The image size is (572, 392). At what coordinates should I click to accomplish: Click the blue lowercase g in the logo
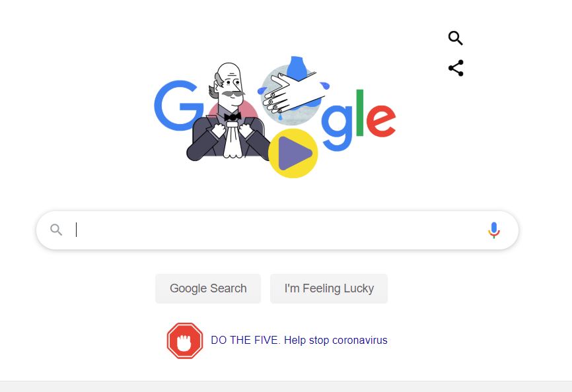[x=338, y=127]
